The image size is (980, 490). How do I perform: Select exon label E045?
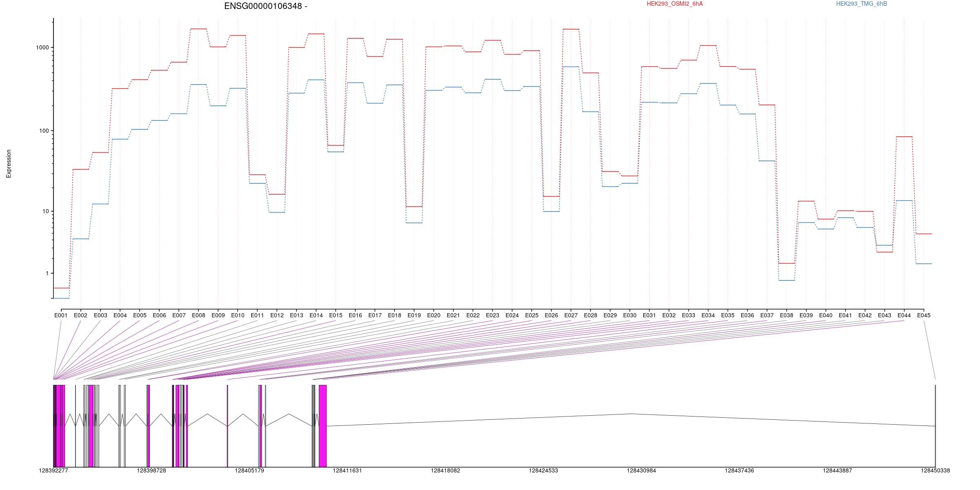coord(924,315)
